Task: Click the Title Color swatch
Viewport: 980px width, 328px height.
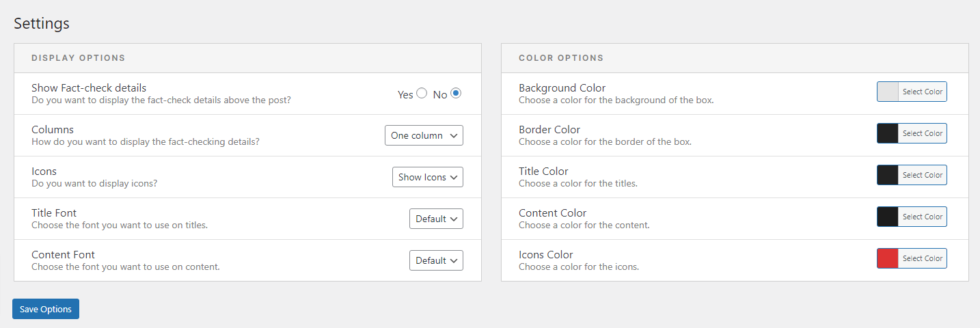Action: coord(887,175)
